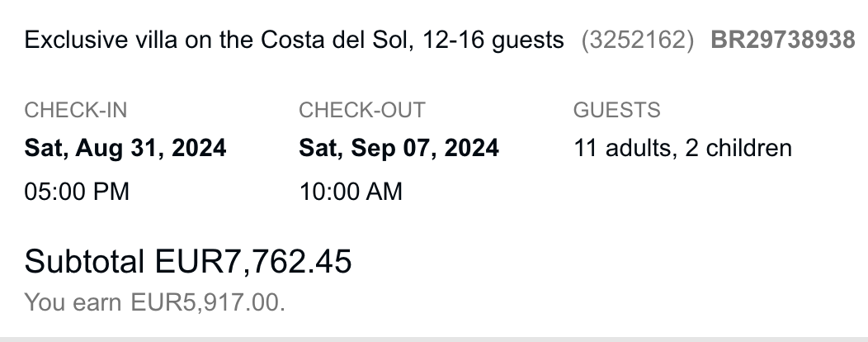Click the gray divider bar at the bottom
The image size is (868, 342).
[434, 339]
